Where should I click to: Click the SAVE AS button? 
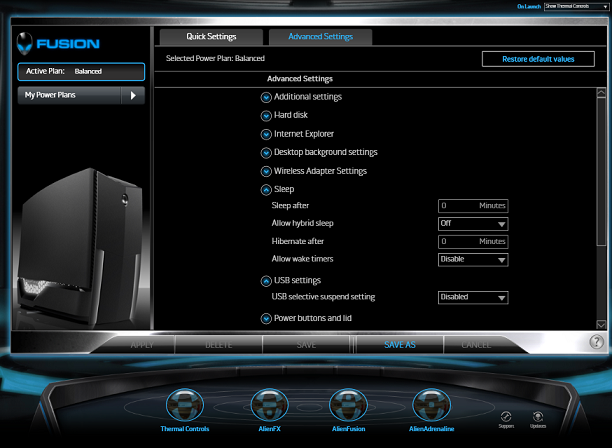click(x=400, y=345)
